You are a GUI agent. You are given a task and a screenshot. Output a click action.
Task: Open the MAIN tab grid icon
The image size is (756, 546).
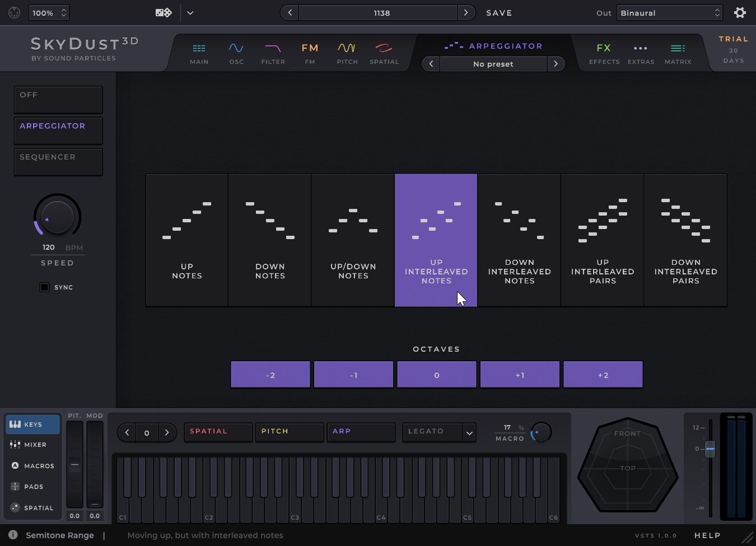[x=199, y=54]
